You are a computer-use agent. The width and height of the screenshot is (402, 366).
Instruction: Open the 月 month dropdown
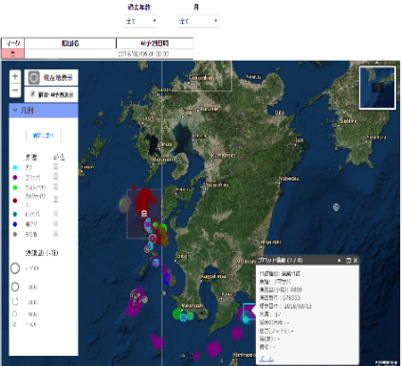[x=198, y=21]
